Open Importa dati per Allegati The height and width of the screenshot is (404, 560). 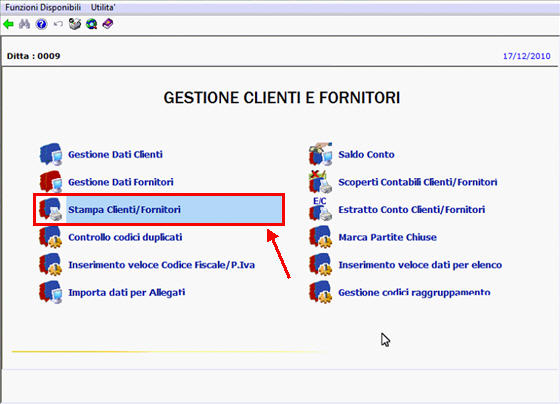click(x=127, y=293)
